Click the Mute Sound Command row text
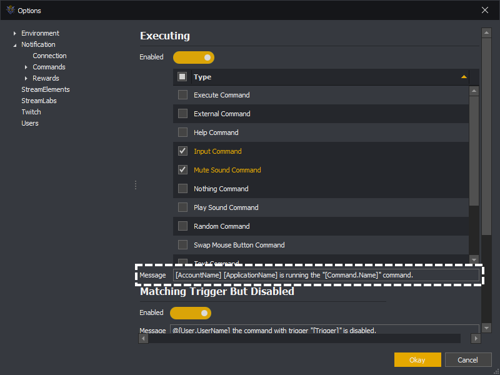Viewport: 500px width, 375px height. [227, 170]
